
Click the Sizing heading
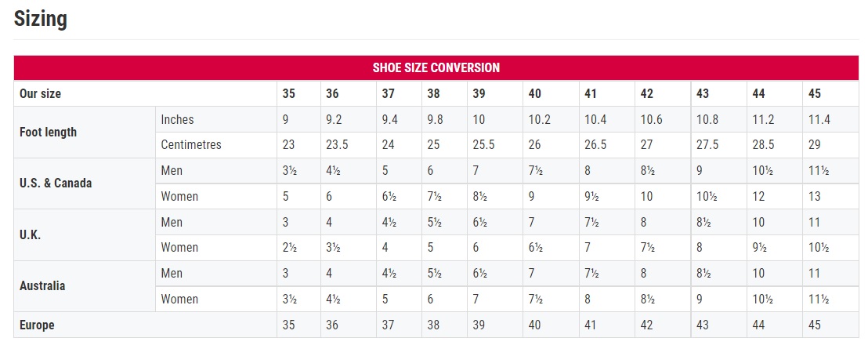[41, 19]
